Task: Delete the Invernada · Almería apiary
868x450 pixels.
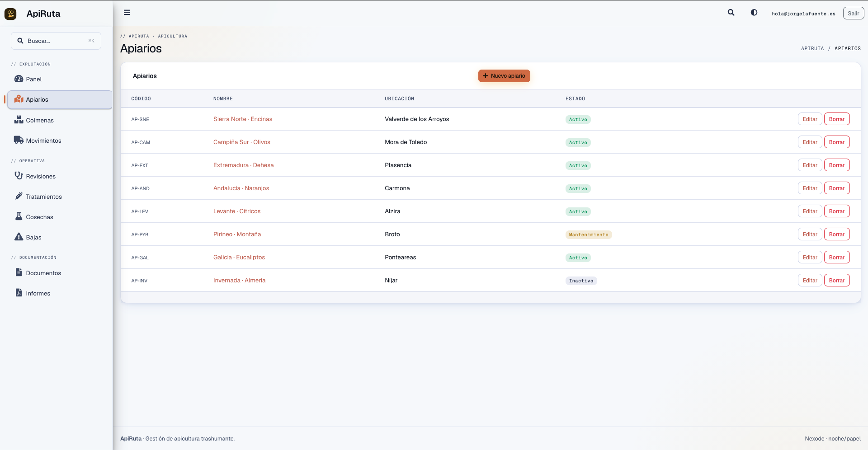Action: pos(836,281)
